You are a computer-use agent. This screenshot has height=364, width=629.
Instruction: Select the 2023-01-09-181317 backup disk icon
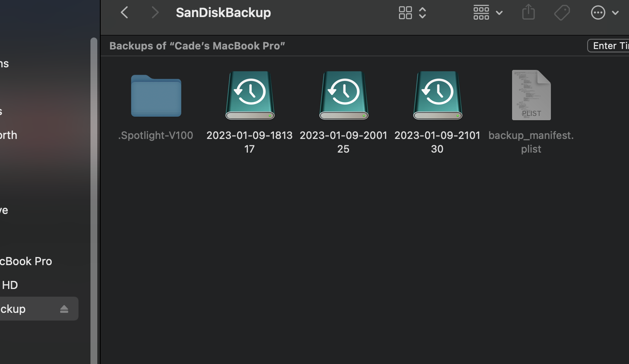click(249, 95)
